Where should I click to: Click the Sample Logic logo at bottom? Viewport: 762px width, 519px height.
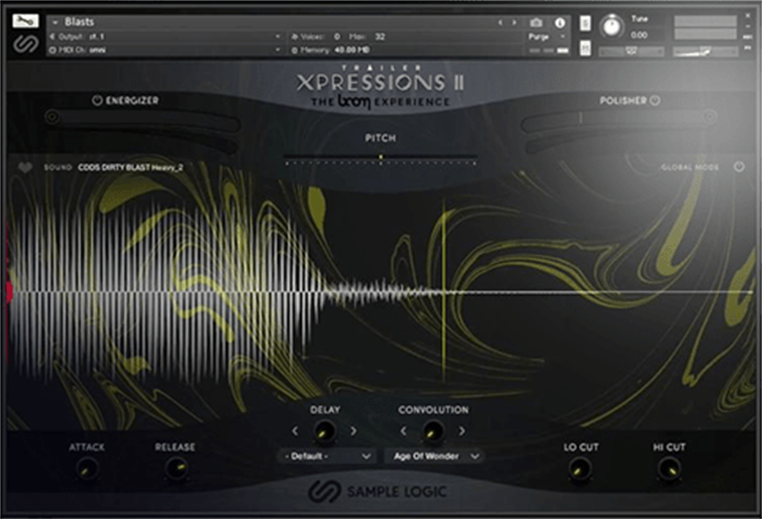pos(381,492)
